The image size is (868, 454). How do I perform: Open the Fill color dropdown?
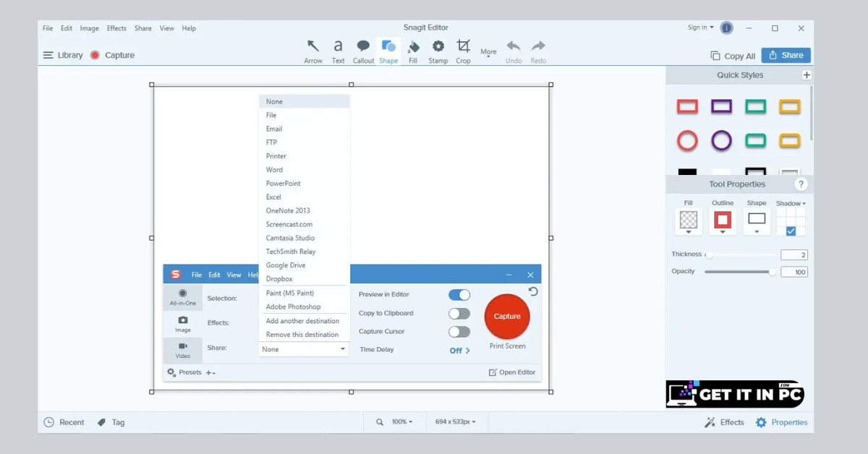(x=689, y=222)
